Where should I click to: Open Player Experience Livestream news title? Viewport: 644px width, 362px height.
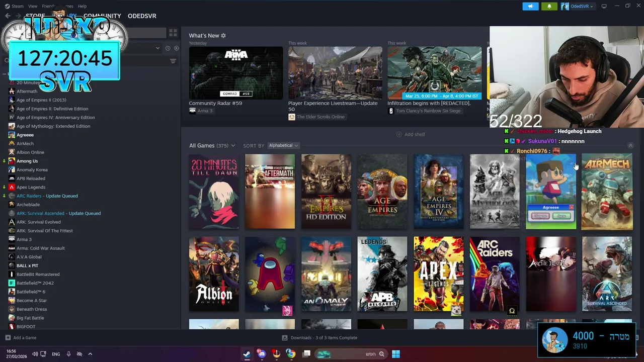coord(333,106)
